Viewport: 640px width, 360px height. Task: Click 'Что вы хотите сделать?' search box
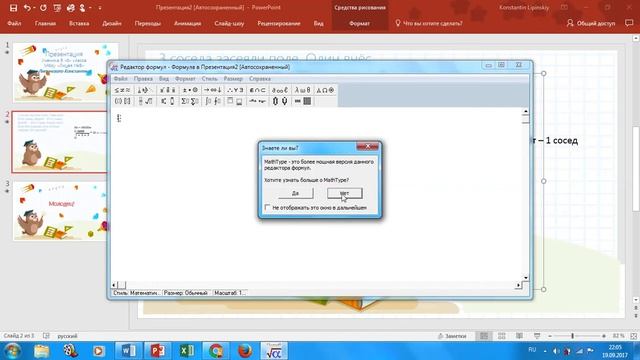[x=429, y=23]
